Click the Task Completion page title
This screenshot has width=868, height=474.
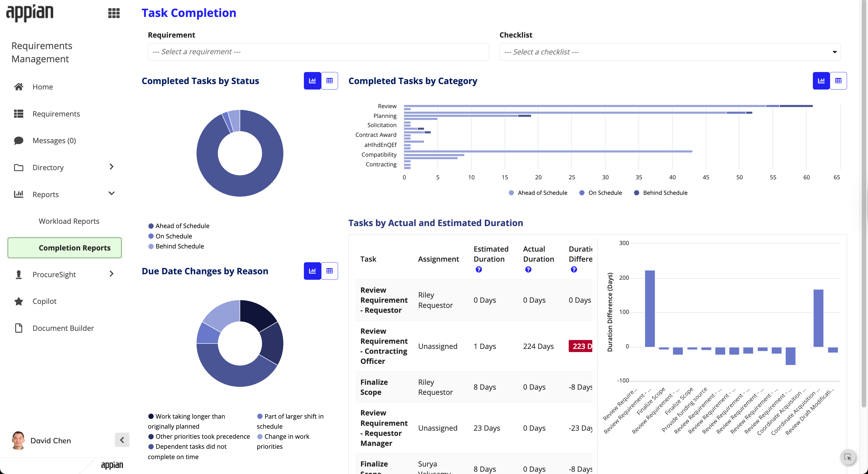click(189, 13)
